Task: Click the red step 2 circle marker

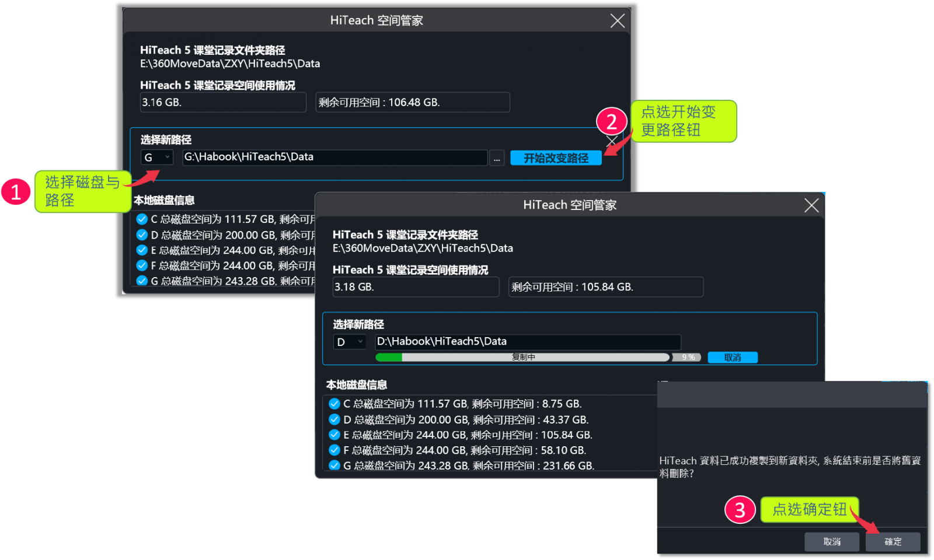Action: pyautogui.click(x=611, y=122)
